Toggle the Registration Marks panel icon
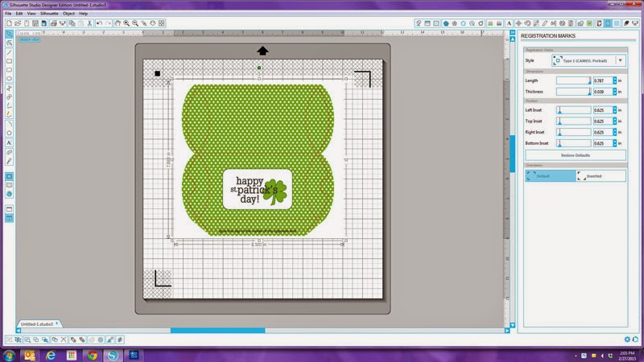The width and height of the screenshot is (644, 362). click(x=608, y=23)
